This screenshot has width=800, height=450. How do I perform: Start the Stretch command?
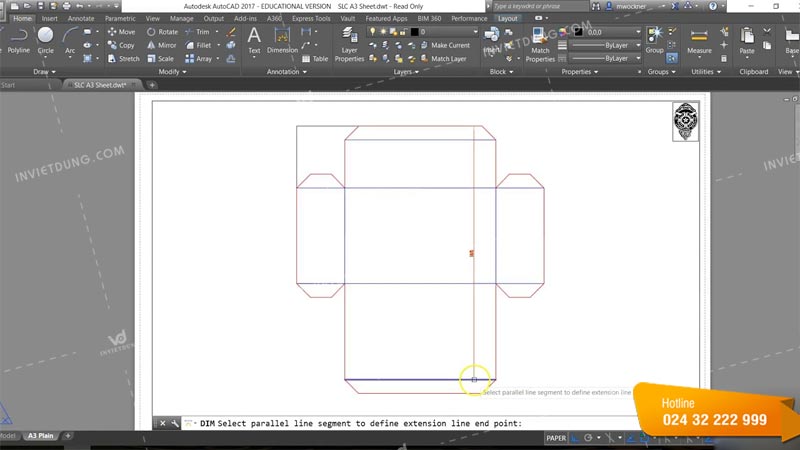click(x=123, y=59)
